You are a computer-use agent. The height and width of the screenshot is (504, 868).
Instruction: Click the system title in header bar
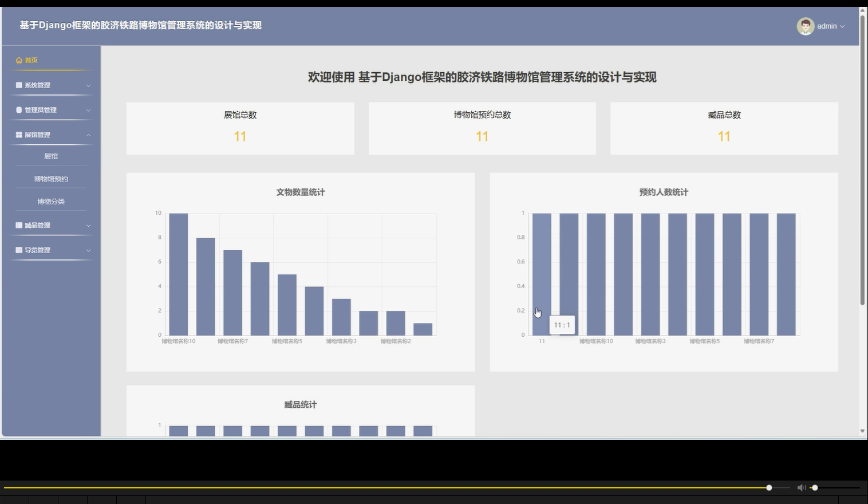click(140, 25)
